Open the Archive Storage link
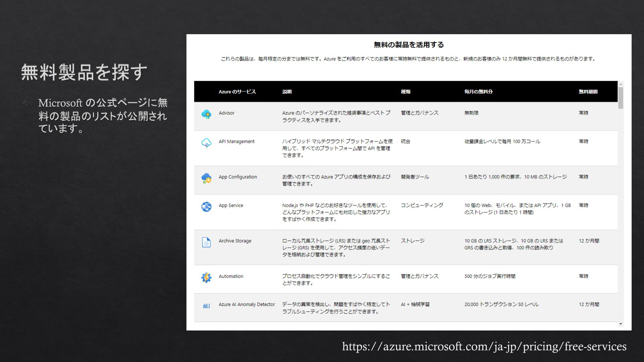644x362 pixels. coord(235,241)
